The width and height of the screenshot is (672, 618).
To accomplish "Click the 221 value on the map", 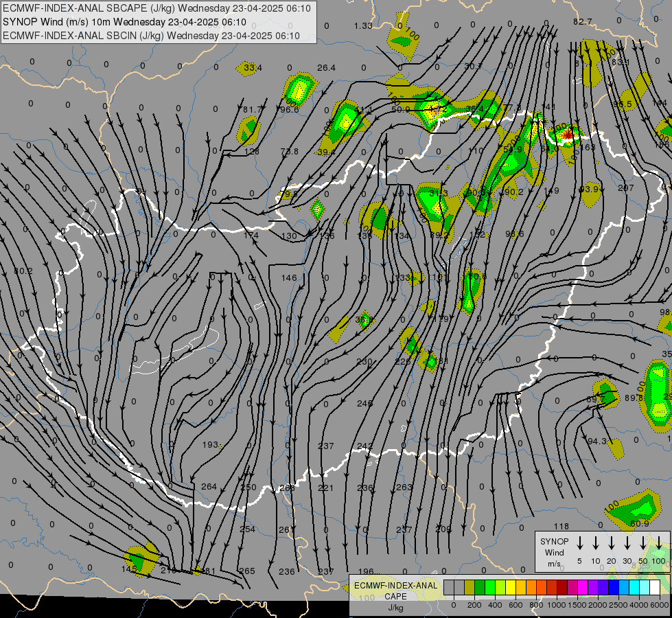I will point(326,488).
